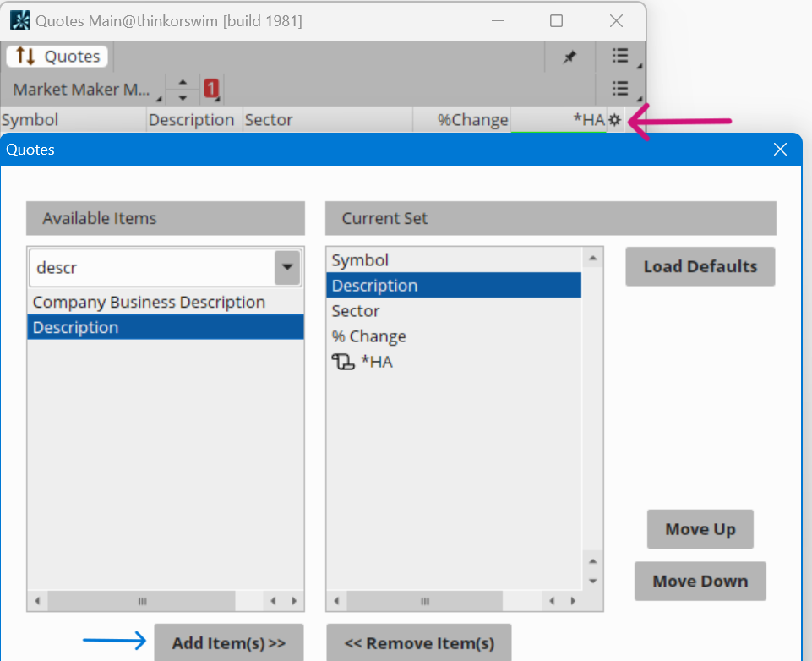Click Current Set horizontal scrollbar thumb
812x661 pixels.
click(425, 601)
